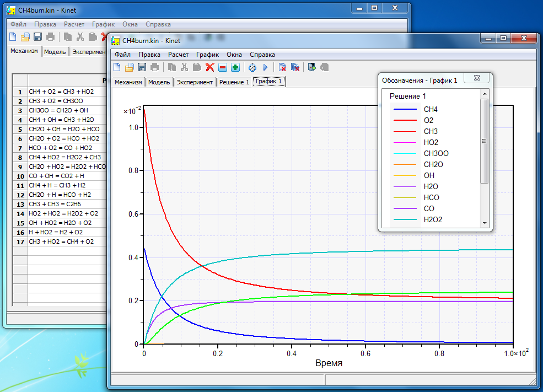Screen dimensions: 543x392
Task: Click the New file icon in the background window
Action: [13, 37]
